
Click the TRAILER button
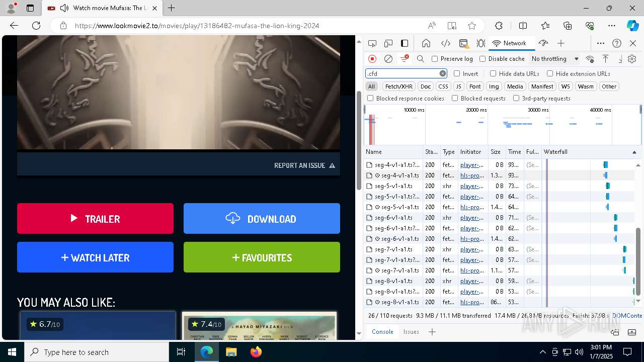[x=95, y=219]
